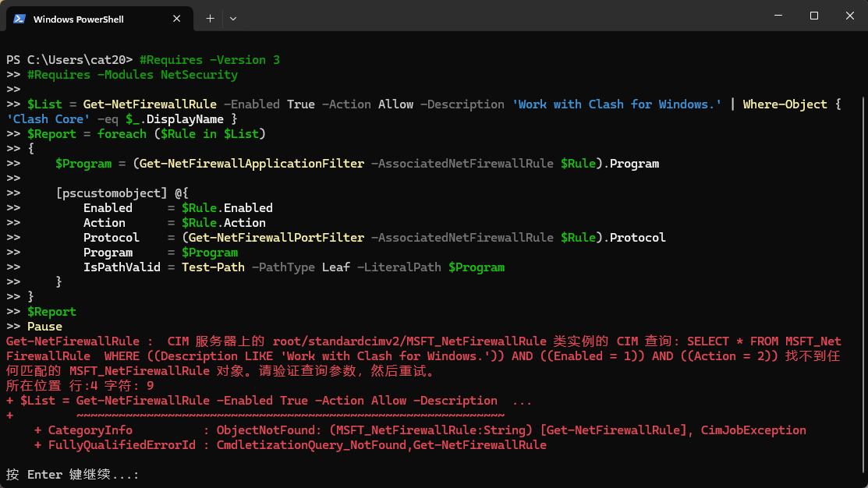
Task: Click the '#Requires -Modules NetSecurity' line
Action: tap(132, 75)
